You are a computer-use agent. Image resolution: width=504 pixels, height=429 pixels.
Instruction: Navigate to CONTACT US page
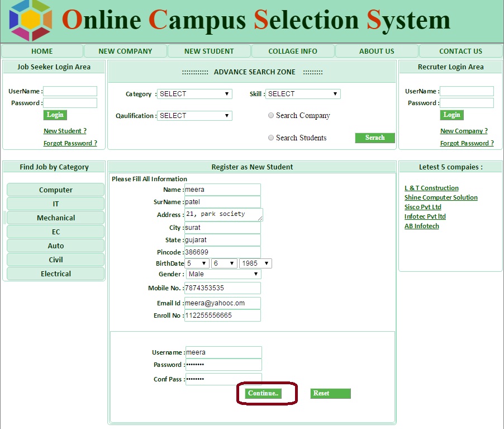[x=460, y=51]
